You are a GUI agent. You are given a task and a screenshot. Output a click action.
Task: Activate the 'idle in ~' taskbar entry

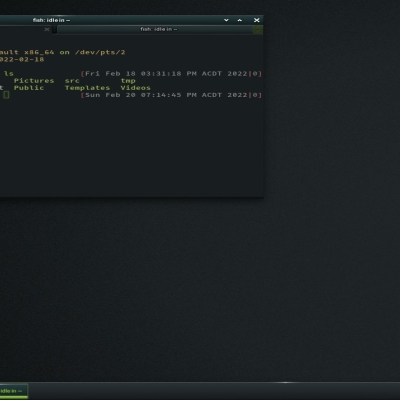point(13,391)
